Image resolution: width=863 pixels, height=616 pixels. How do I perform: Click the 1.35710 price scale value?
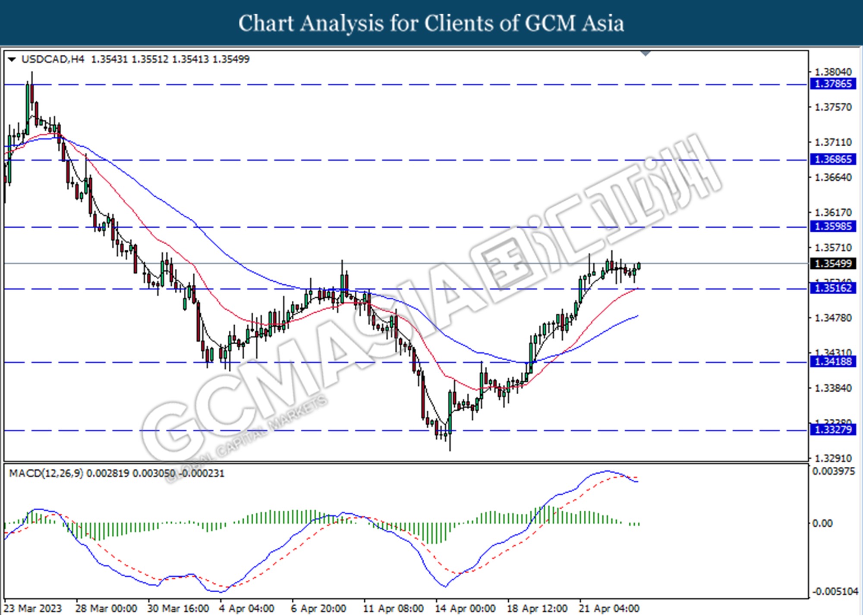pyautogui.click(x=833, y=248)
